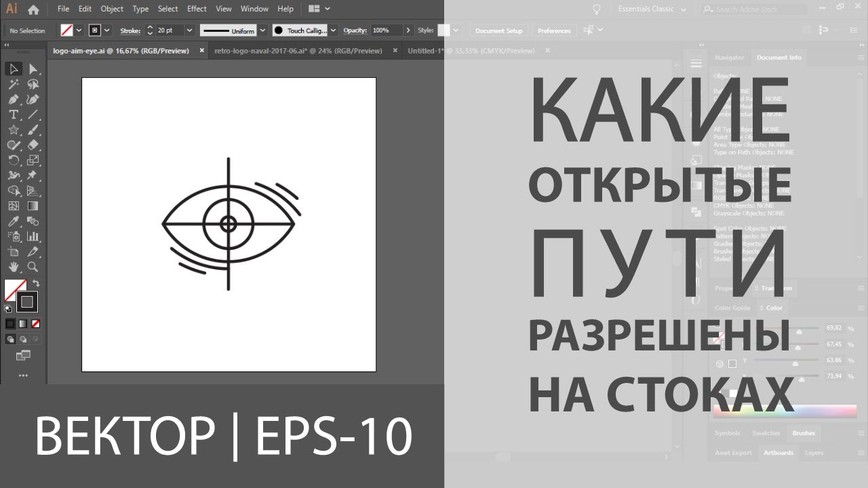Enable Draw Behind mode

coord(22,338)
